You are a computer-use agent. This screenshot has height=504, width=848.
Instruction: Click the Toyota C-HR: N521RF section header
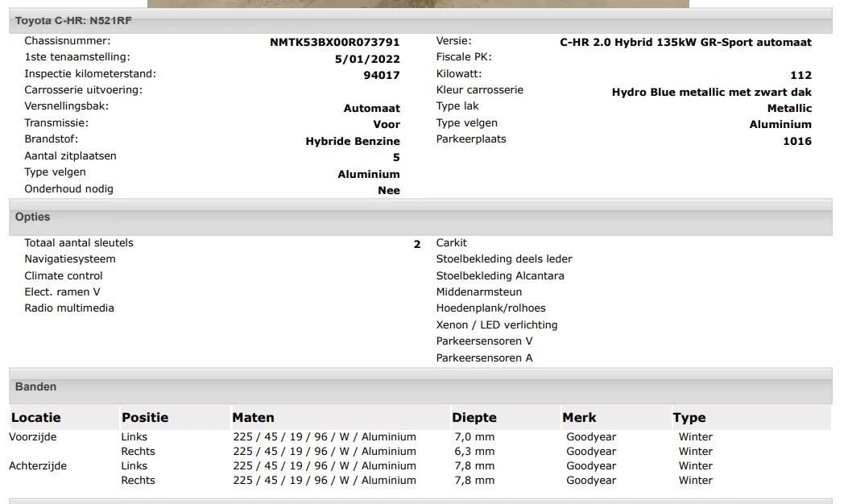[73, 21]
